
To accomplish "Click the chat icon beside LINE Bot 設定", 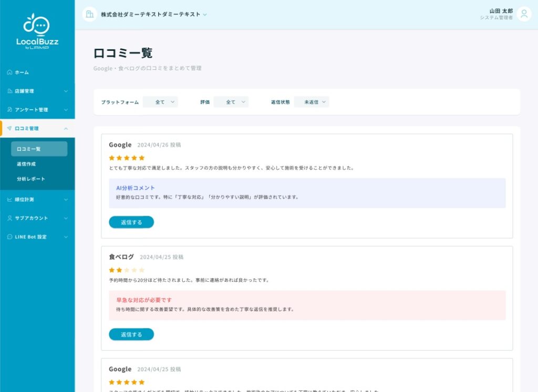I will 9,237.
